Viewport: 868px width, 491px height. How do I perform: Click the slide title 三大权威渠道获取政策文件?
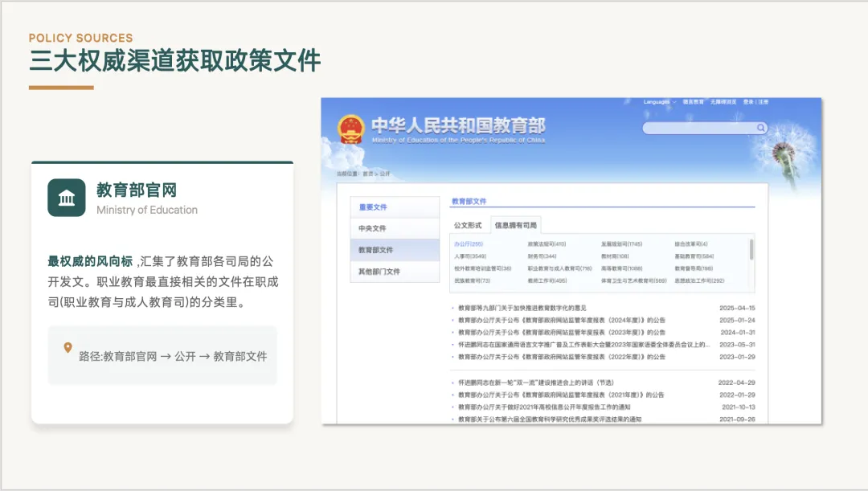(175, 60)
